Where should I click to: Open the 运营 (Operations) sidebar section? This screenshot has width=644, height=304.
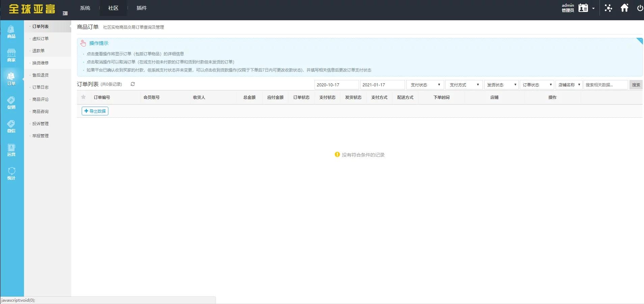click(x=11, y=150)
